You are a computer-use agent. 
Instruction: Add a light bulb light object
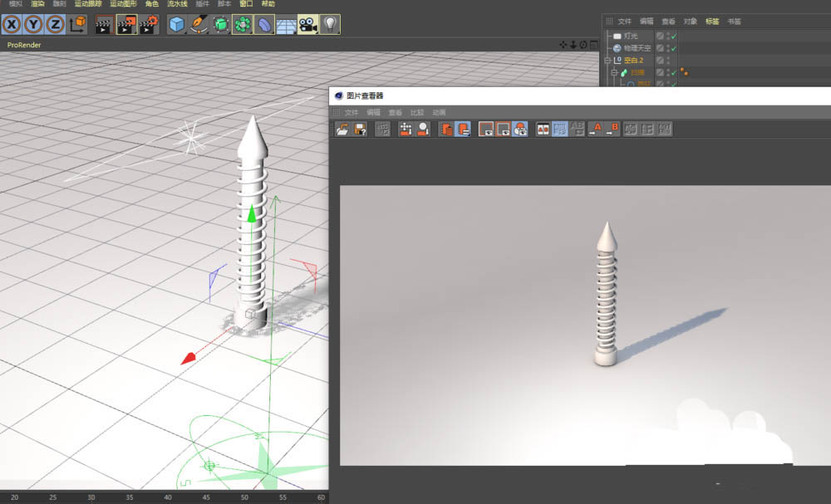pos(330,24)
